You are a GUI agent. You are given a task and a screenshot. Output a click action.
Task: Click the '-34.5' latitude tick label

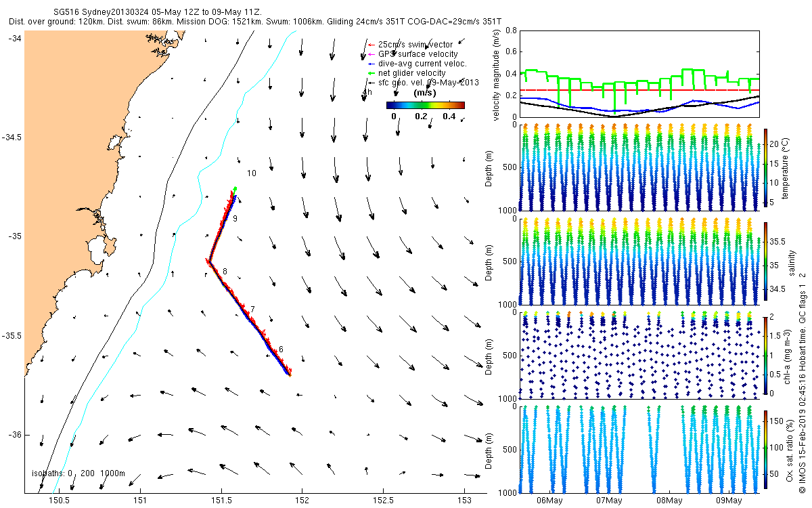click(12, 137)
